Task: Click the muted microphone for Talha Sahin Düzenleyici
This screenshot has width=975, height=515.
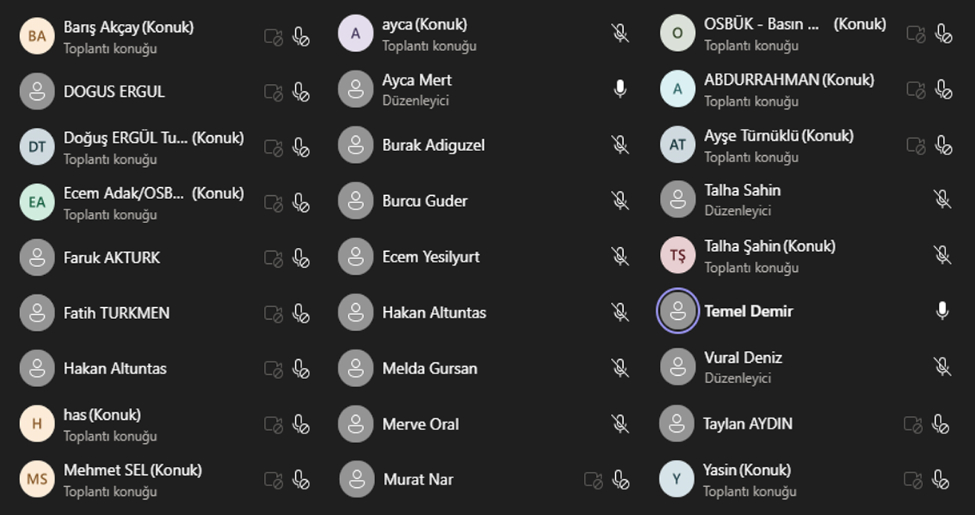Action: pos(942,200)
